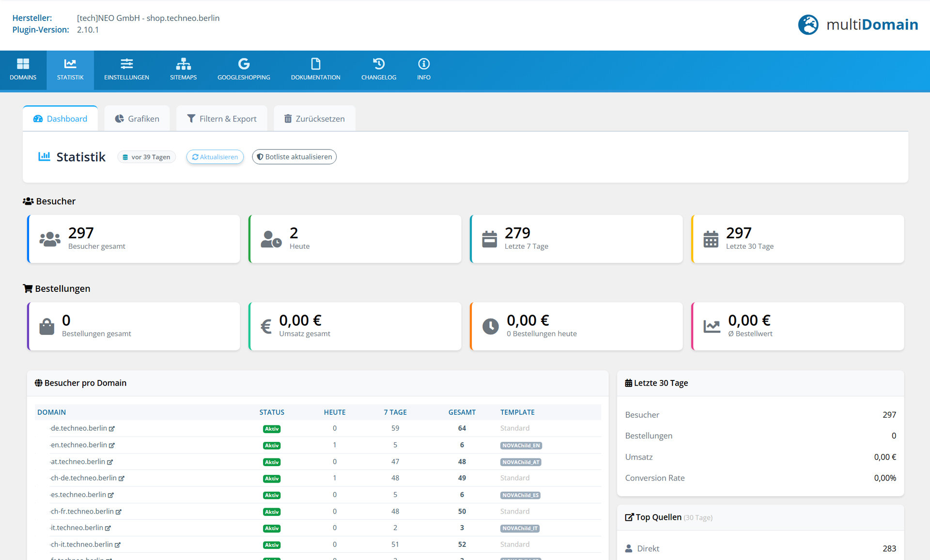Click the Aktualisieren button
The height and width of the screenshot is (560, 930).
pyautogui.click(x=215, y=156)
